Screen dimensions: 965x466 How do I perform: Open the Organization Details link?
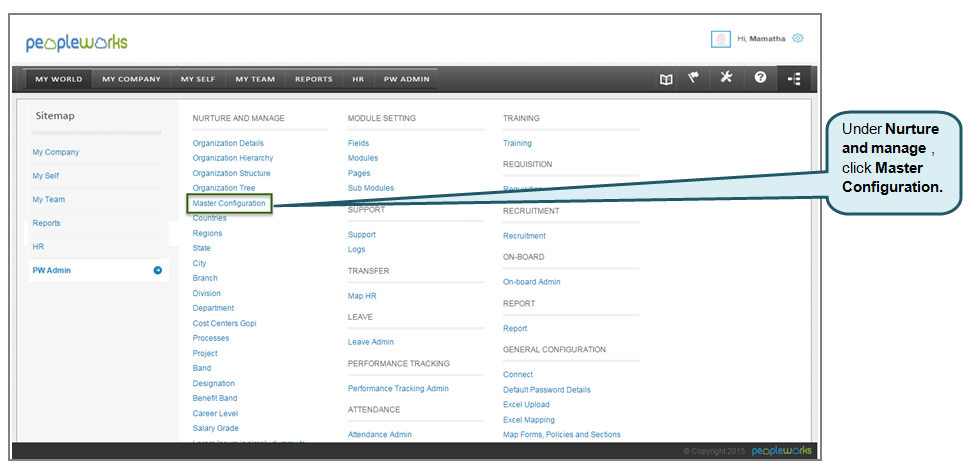[x=228, y=143]
